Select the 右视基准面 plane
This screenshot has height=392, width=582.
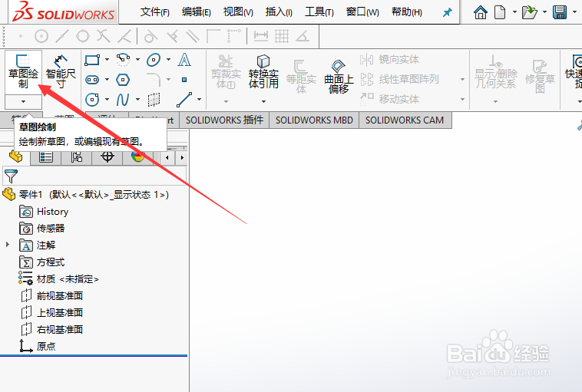[51, 329]
